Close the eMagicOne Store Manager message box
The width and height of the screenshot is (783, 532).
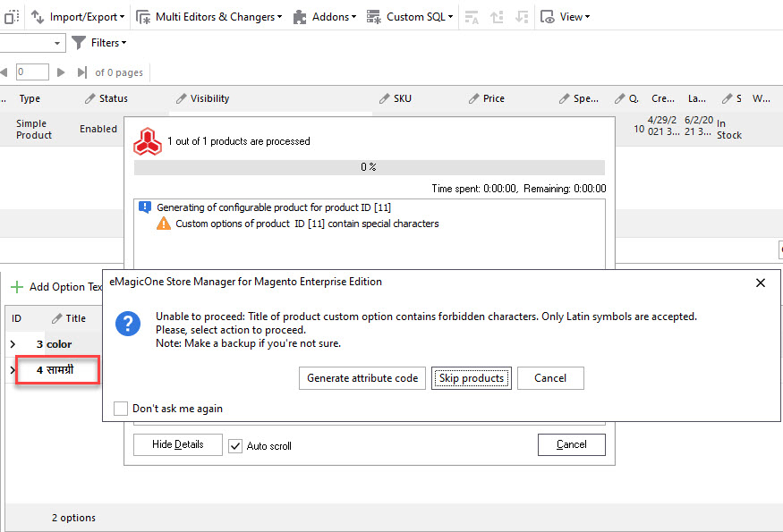[760, 283]
